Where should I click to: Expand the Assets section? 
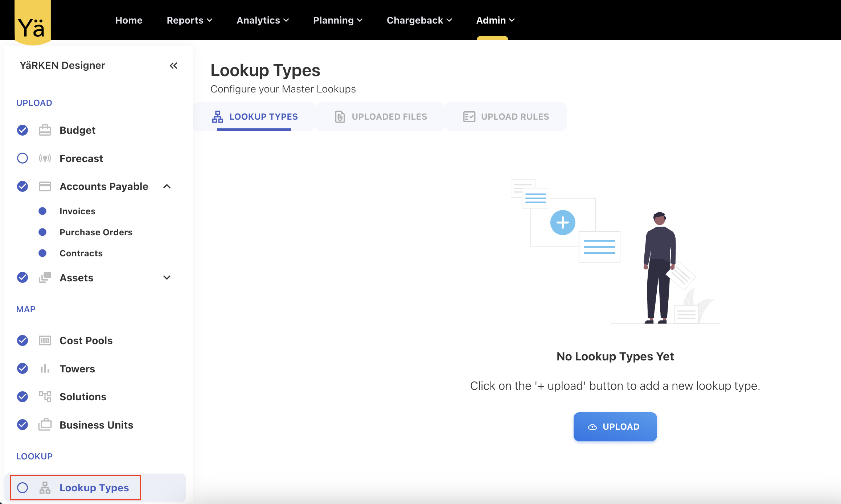click(x=167, y=278)
